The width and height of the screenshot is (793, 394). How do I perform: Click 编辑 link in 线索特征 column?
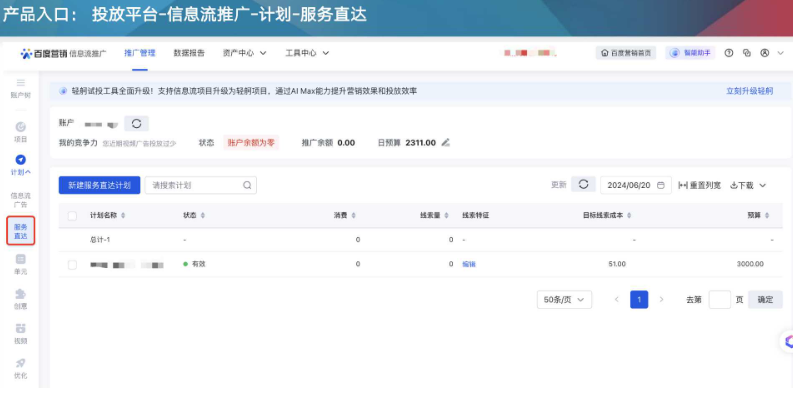[x=469, y=264]
